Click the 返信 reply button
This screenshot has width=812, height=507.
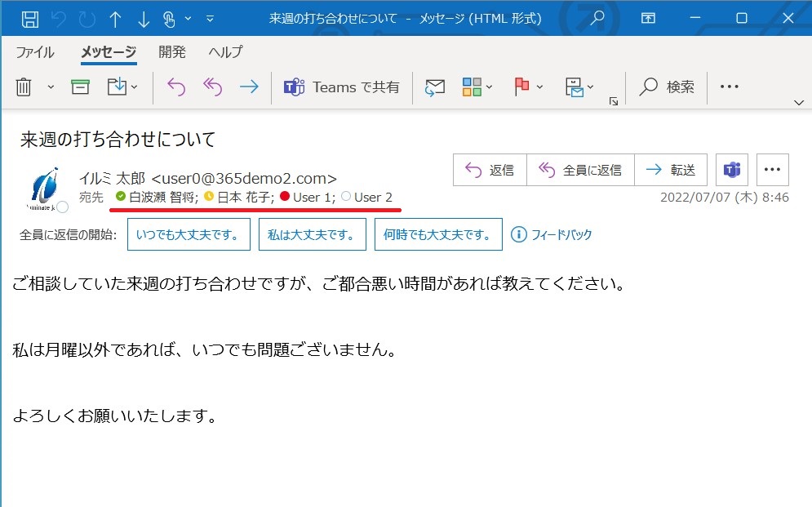tap(490, 169)
